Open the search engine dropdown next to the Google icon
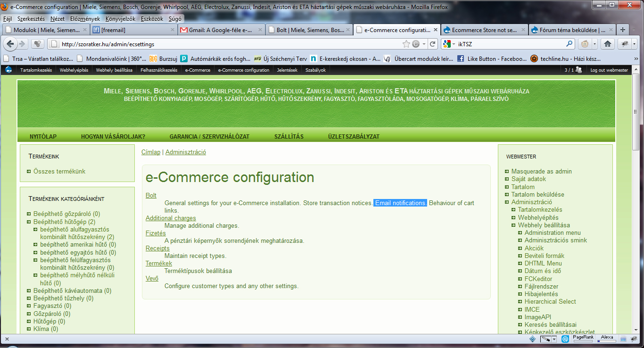644x348 pixels. coord(454,44)
